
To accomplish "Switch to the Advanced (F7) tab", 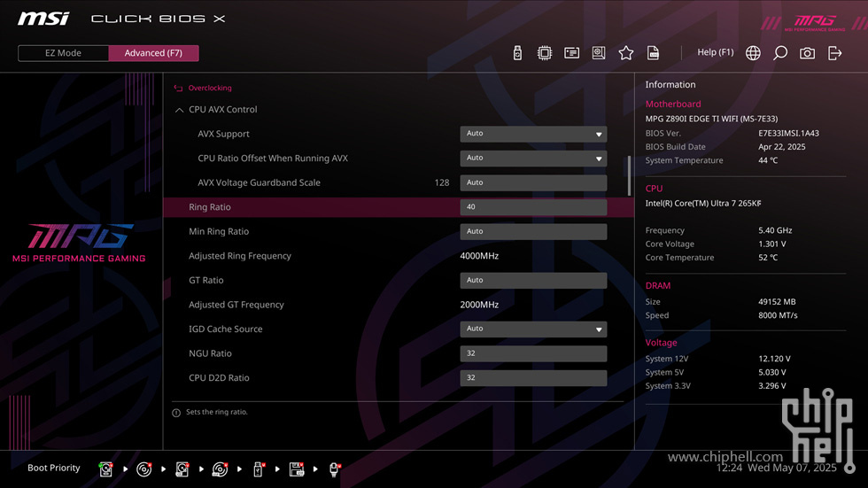I will coord(153,53).
